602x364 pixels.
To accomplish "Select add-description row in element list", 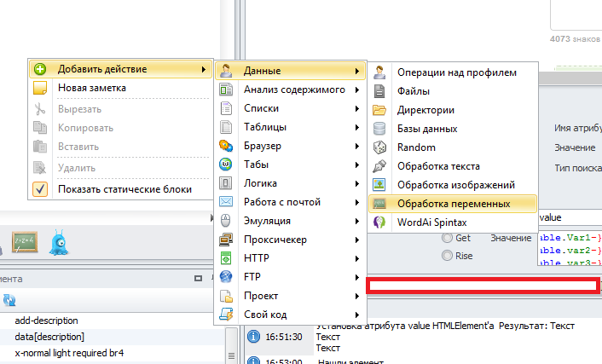I will [x=112, y=321].
